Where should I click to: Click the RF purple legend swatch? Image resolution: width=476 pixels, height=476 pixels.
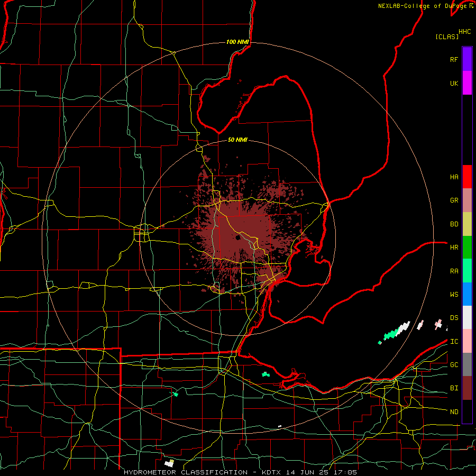(467, 59)
